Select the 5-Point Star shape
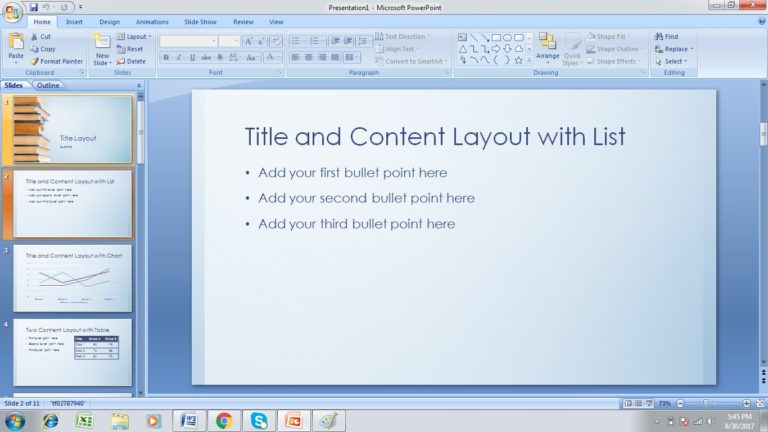The width and height of the screenshot is (768, 432). click(519, 60)
